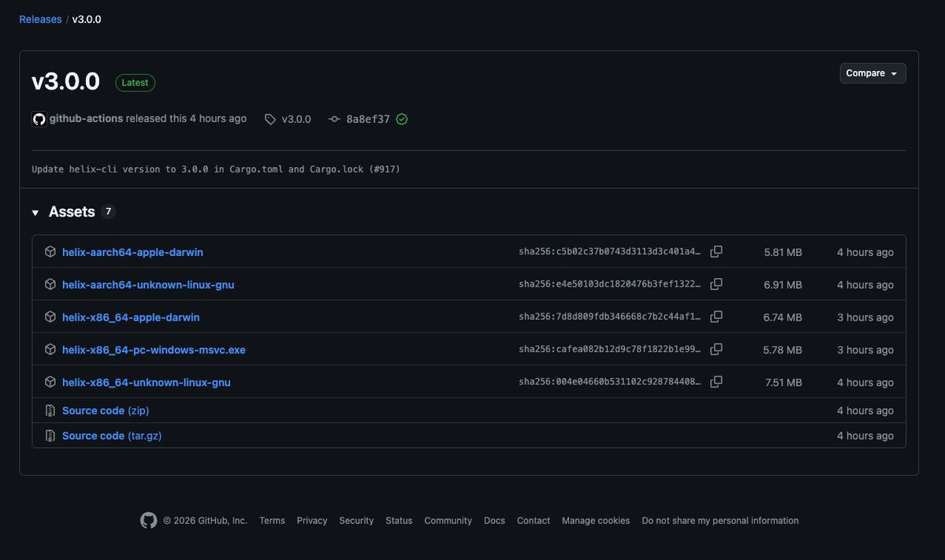Open the v3.0.0 tag link
Image resolution: width=945 pixels, height=560 pixels.
coord(296,119)
